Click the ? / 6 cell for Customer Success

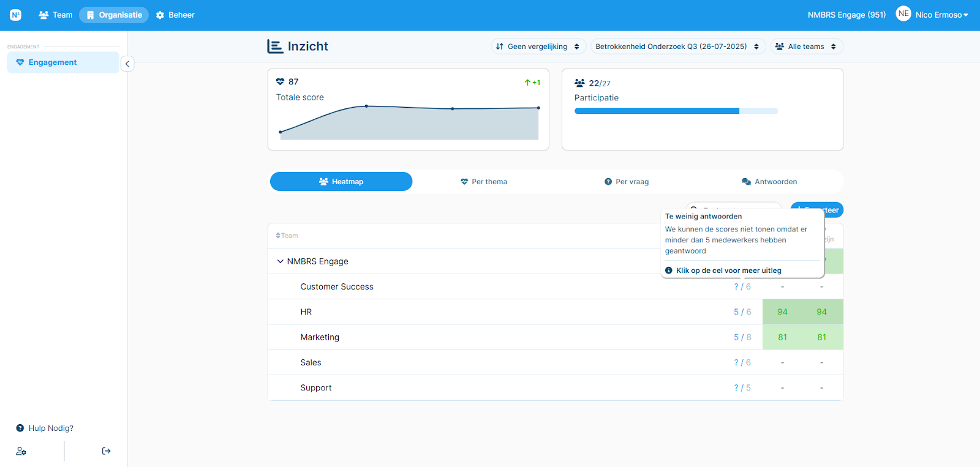tap(742, 286)
